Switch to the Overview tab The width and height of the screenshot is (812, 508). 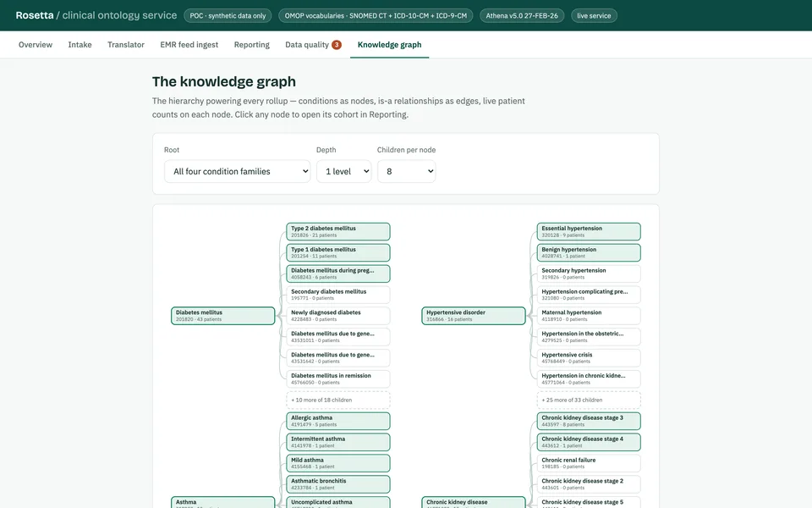[36, 45]
